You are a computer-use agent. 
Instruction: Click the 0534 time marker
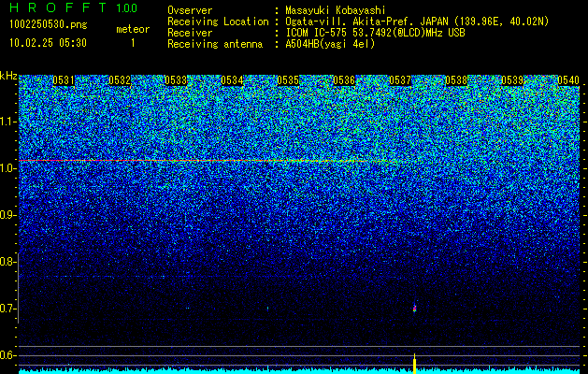[232, 80]
